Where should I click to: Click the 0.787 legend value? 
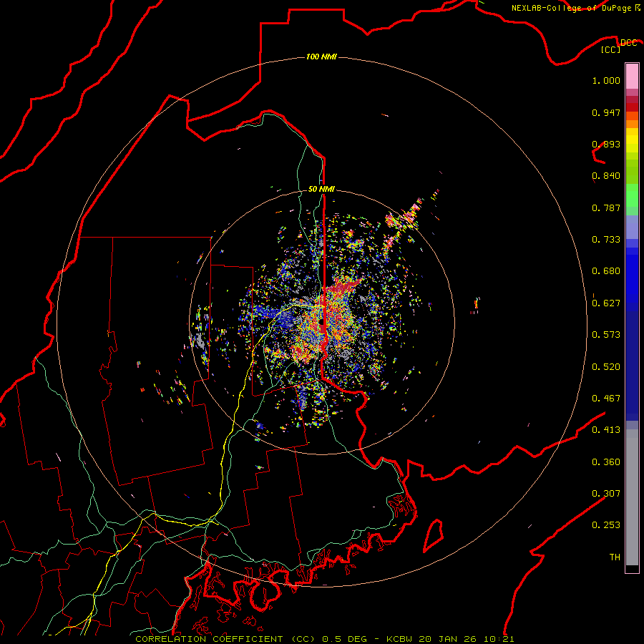tap(606, 208)
